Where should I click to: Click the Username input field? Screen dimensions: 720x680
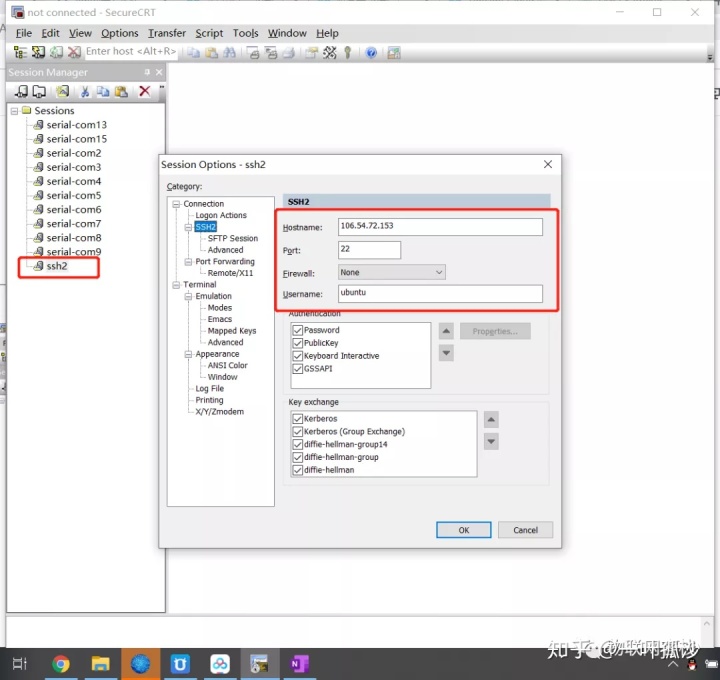tap(440, 293)
